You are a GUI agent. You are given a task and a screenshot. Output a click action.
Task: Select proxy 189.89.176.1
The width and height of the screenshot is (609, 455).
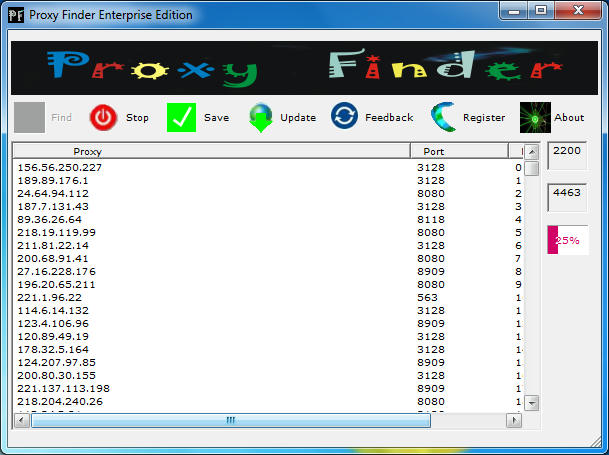point(53,181)
